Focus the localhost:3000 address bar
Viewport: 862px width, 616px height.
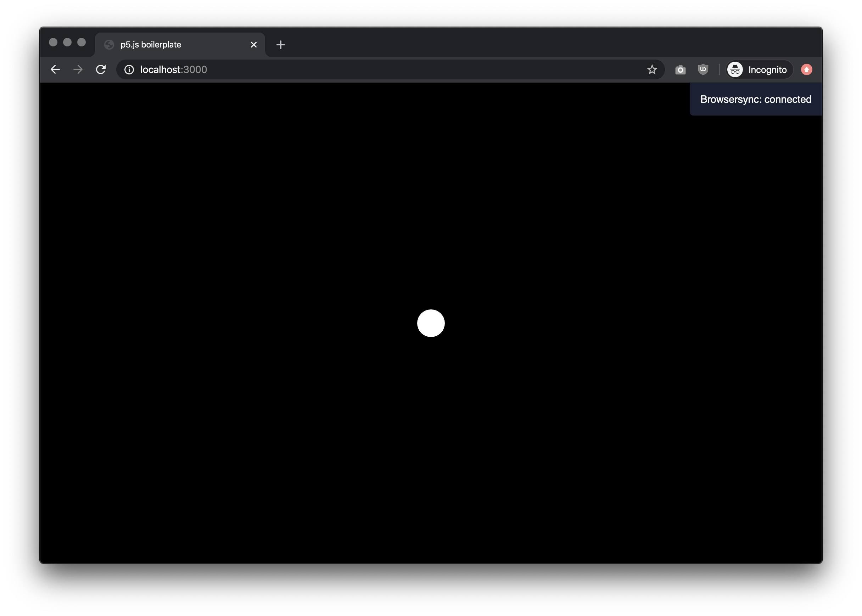tap(390, 70)
